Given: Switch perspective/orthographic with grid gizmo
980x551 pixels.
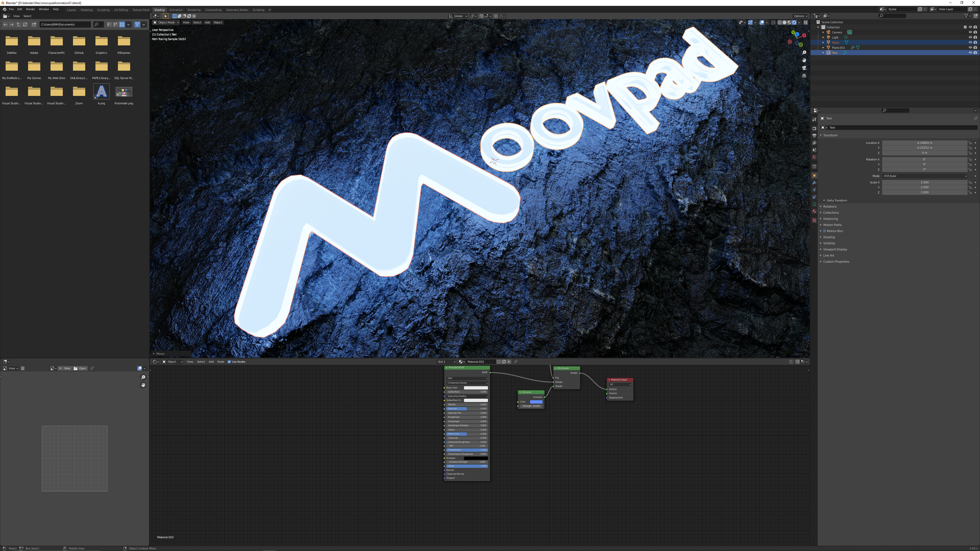Looking at the screenshot, I should pos(804,76).
